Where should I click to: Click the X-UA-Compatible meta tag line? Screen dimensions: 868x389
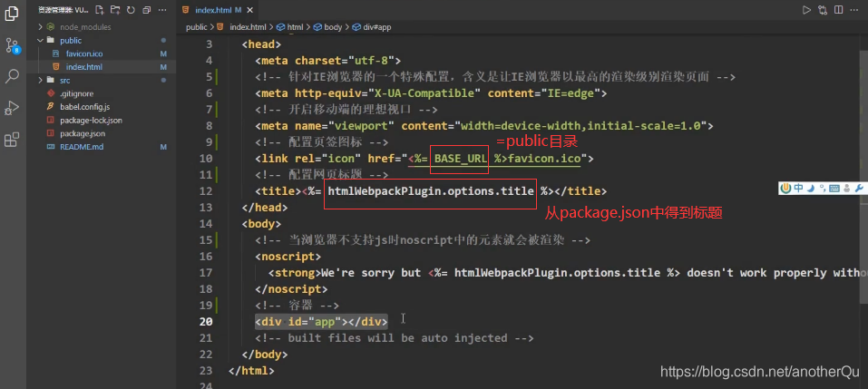(431, 93)
